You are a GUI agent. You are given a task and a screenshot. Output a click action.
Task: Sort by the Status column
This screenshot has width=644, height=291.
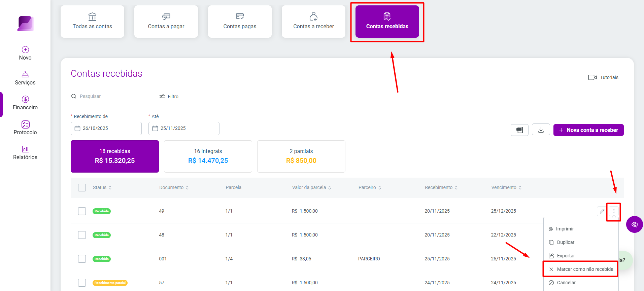coord(102,187)
